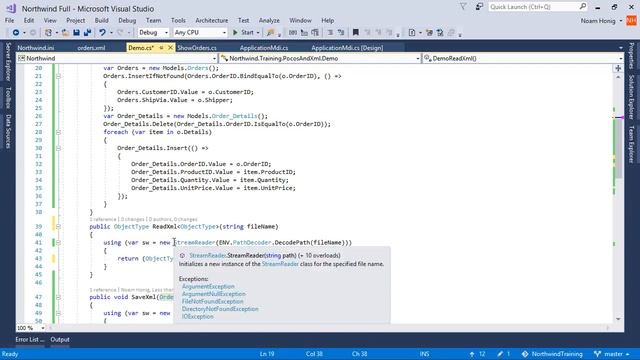Click the master branch name in the status bar
This screenshot has height=360, width=640.
click(613, 354)
